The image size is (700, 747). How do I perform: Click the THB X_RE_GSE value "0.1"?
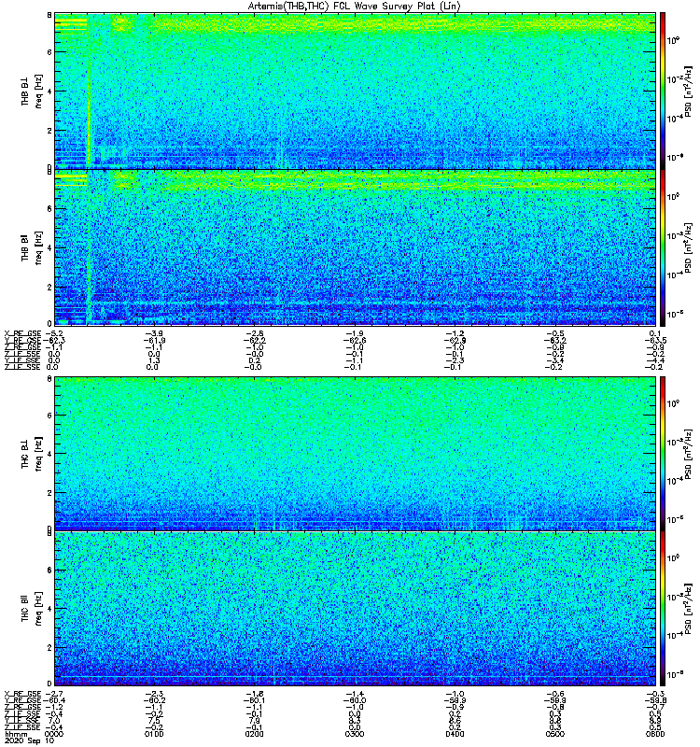[655, 333]
